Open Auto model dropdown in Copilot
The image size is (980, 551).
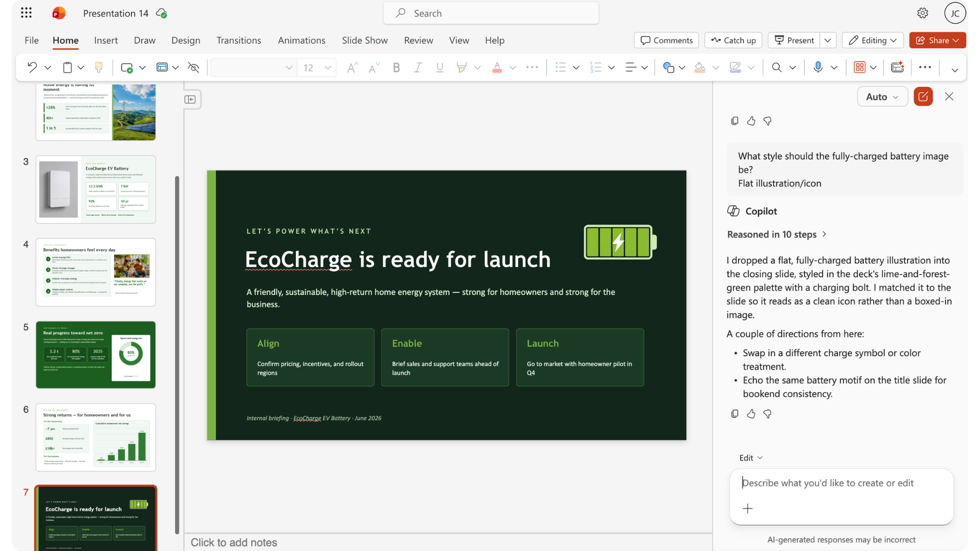pyautogui.click(x=882, y=96)
